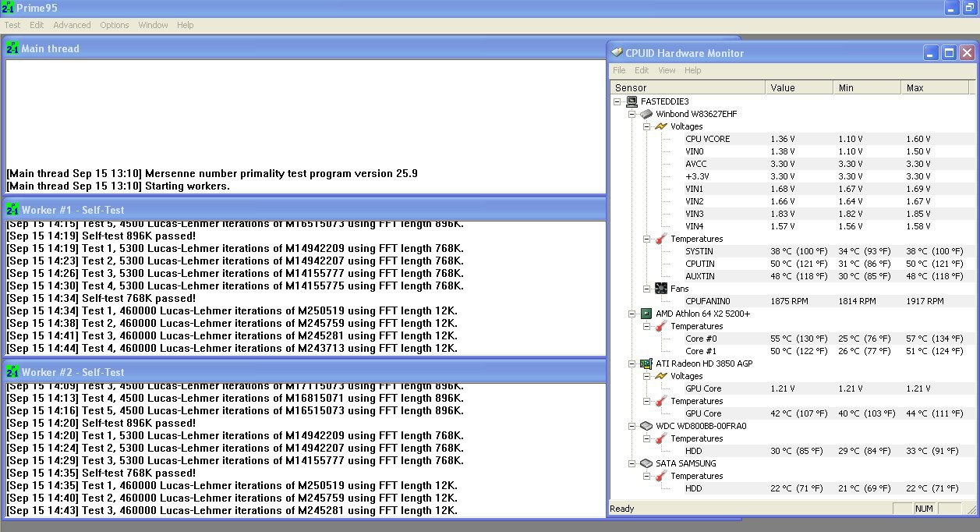Maximize the CPUID Hardware Monitor window

click(949, 53)
